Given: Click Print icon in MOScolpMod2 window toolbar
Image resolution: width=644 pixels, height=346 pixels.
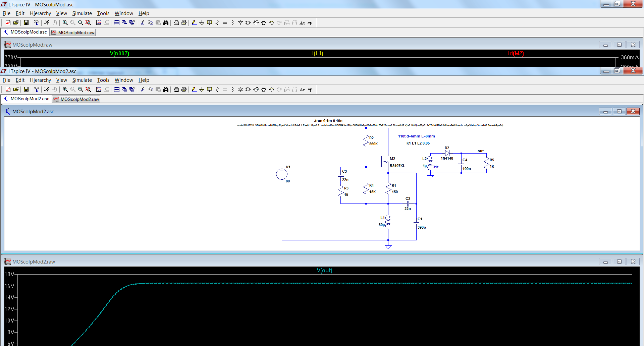Looking at the screenshot, I should [x=184, y=90].
